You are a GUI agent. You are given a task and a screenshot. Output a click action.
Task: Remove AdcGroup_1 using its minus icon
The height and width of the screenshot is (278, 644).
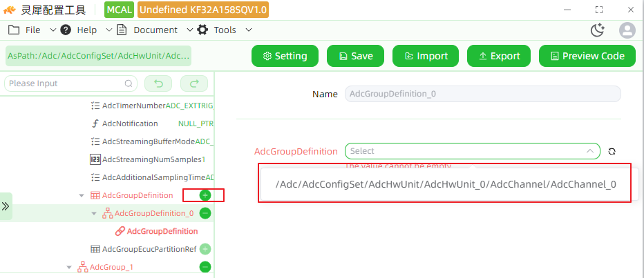(205, 267)
